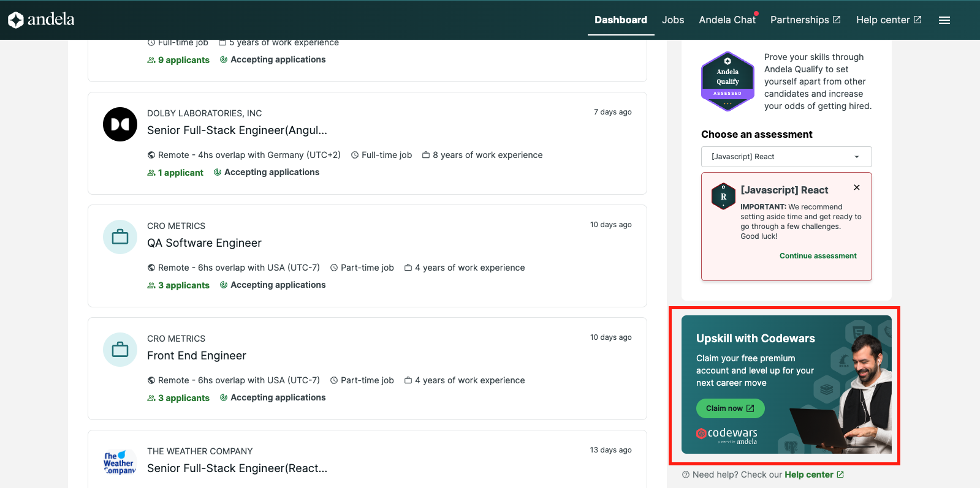Click the briefcase icon for Front End Engineer
This screenshot has width=980, height=488.
click(x=120, y=350)
